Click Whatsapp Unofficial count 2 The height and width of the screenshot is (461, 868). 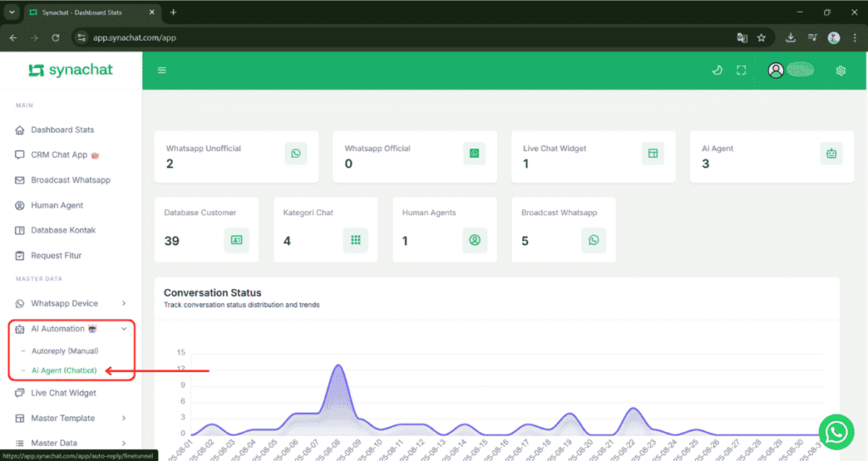[x=170, y=164]
